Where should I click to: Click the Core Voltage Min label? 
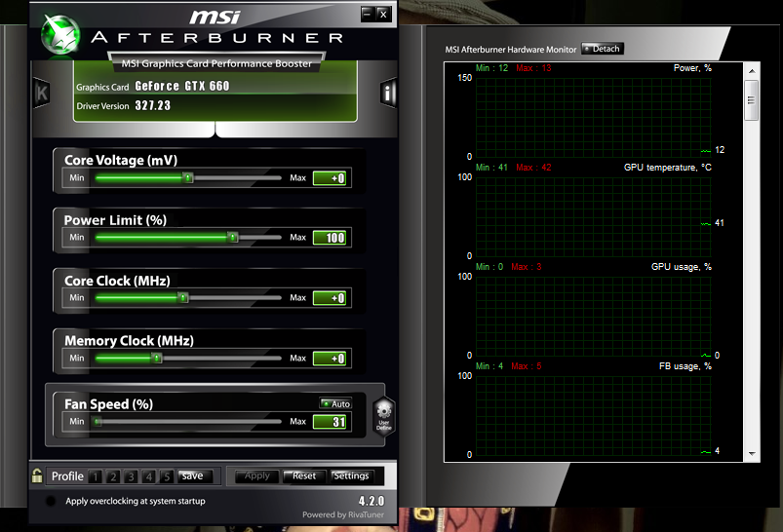click(x=77, y=177)
